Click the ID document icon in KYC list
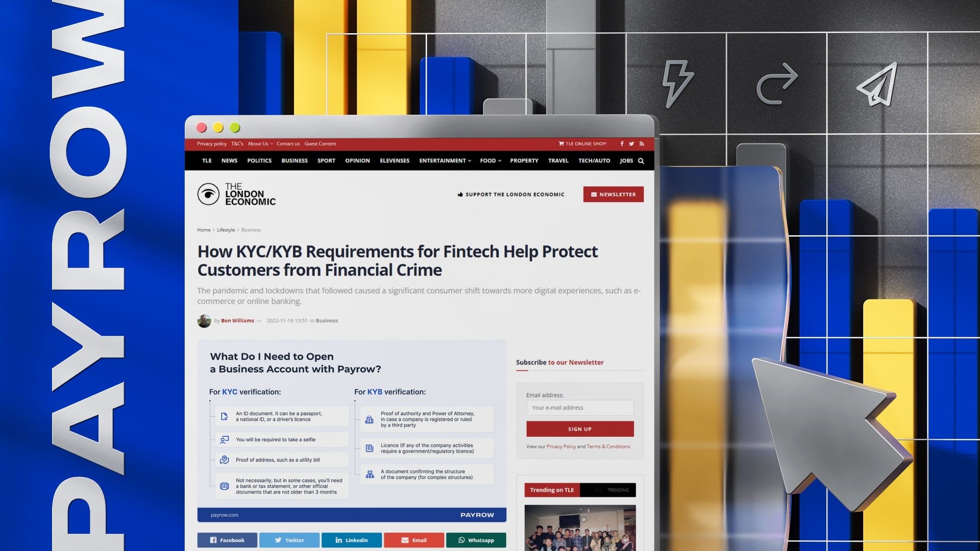 [224, 416]
